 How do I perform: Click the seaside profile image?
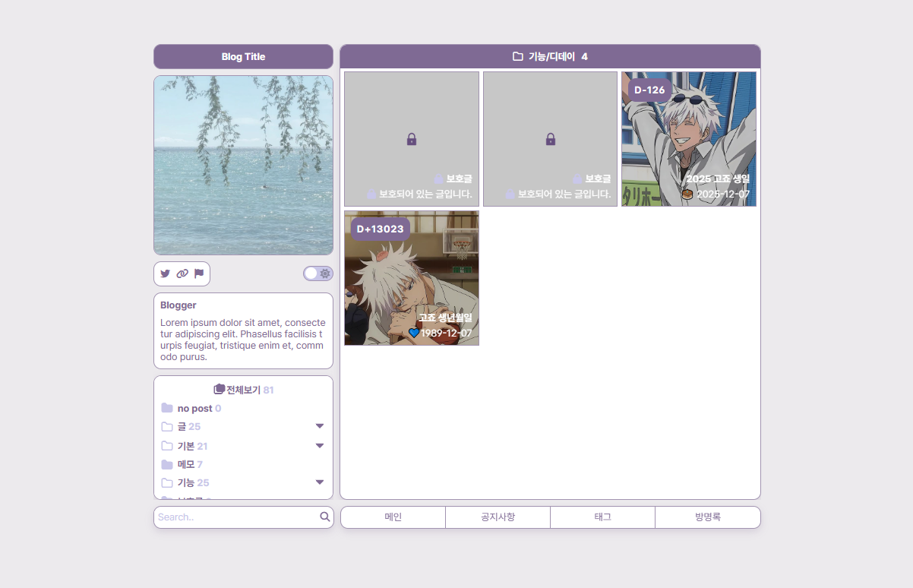tap(243, 165)
